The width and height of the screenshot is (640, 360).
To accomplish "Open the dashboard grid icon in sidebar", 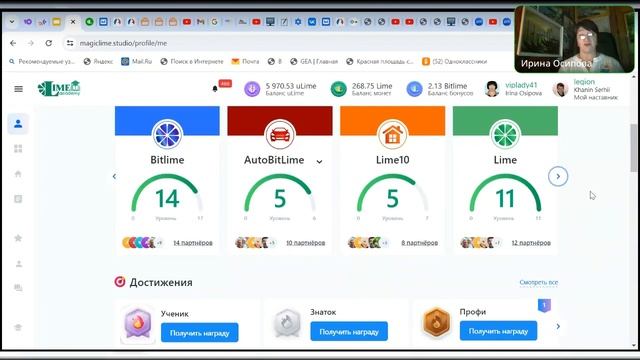I will point(18,149).
